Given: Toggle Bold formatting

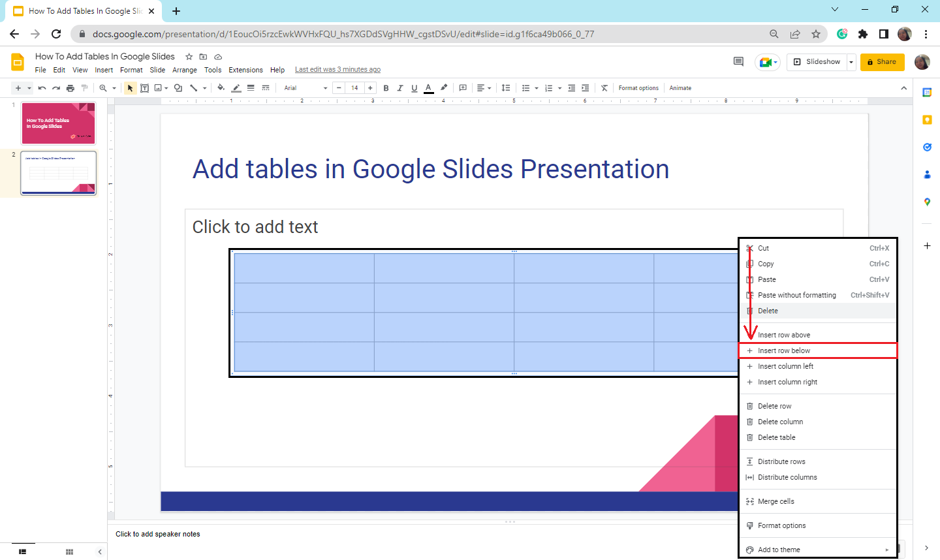Looking at the screenshot, I should [386, 88].
